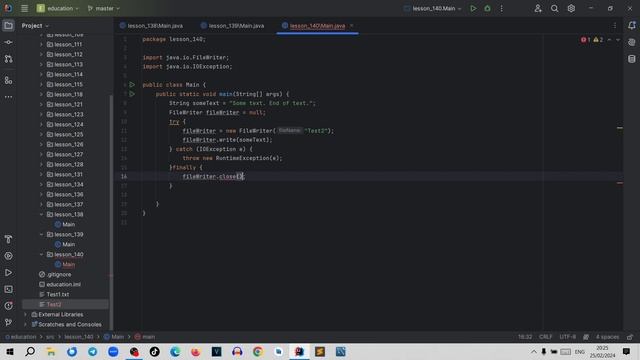Open the AI Assistant tool window
This screenshot has height=360, width=640.
(x=631, y=42)
